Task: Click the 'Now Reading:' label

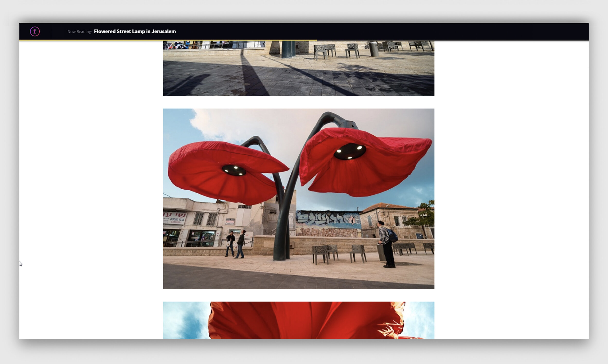Action: (x=80, y=32)
